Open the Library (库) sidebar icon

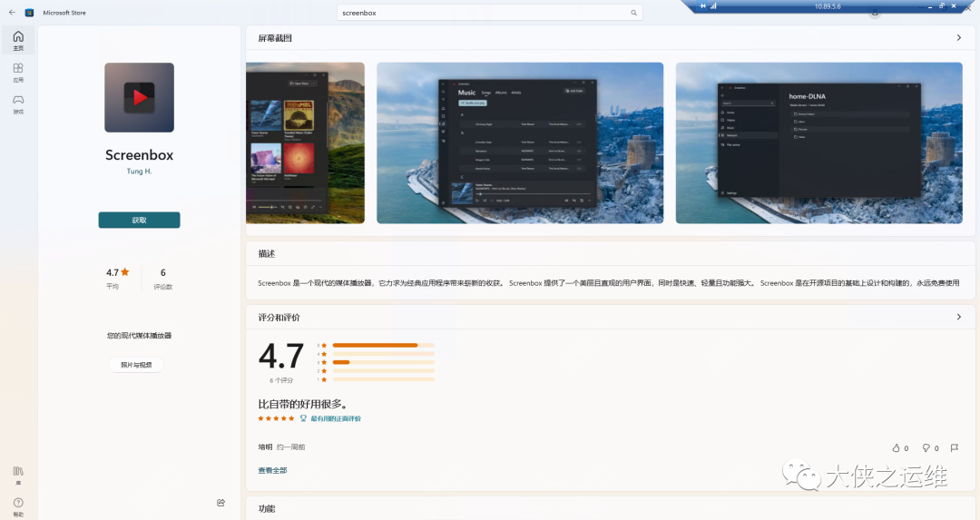[18, 476]
